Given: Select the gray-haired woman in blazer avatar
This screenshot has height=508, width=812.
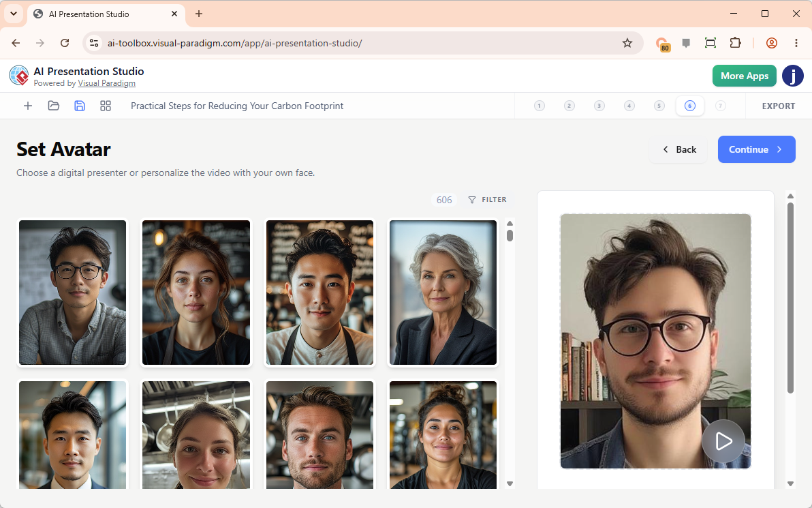Looking at the screenshot, I should click(x=443, y=293).
